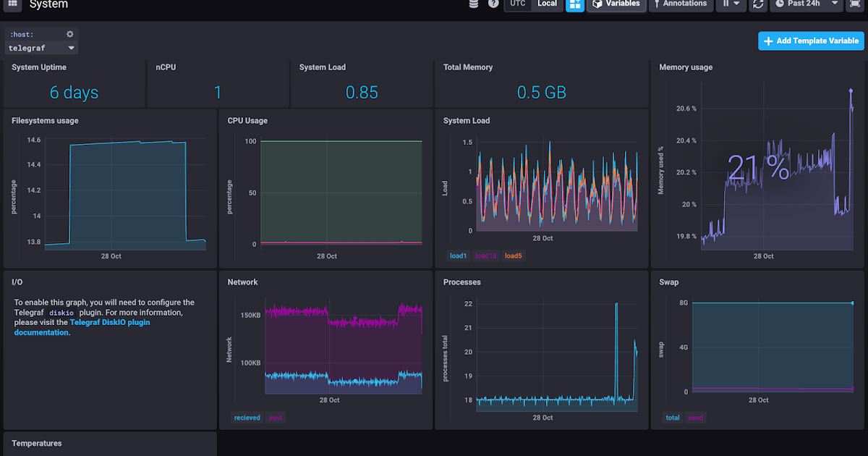The image size is (868, 456).
Task: Click the Annotations toolbar button
Action: click(x=680, y=4)
